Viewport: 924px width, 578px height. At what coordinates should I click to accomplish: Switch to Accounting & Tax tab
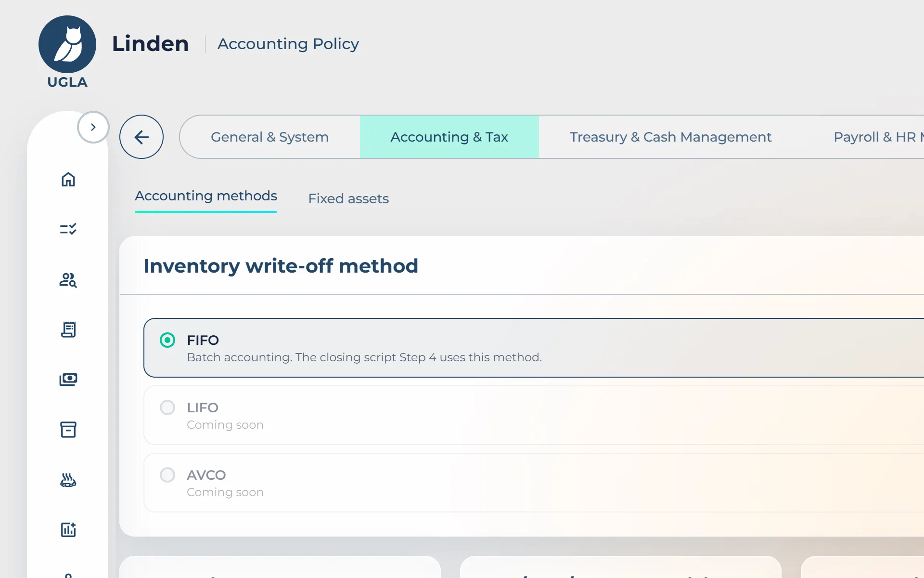449,137
